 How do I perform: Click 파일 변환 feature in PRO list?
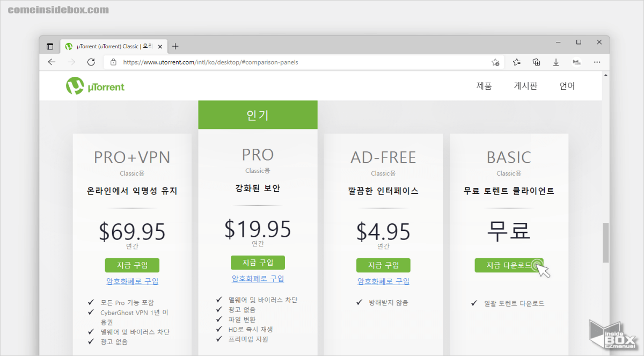[x=242, y=319]
